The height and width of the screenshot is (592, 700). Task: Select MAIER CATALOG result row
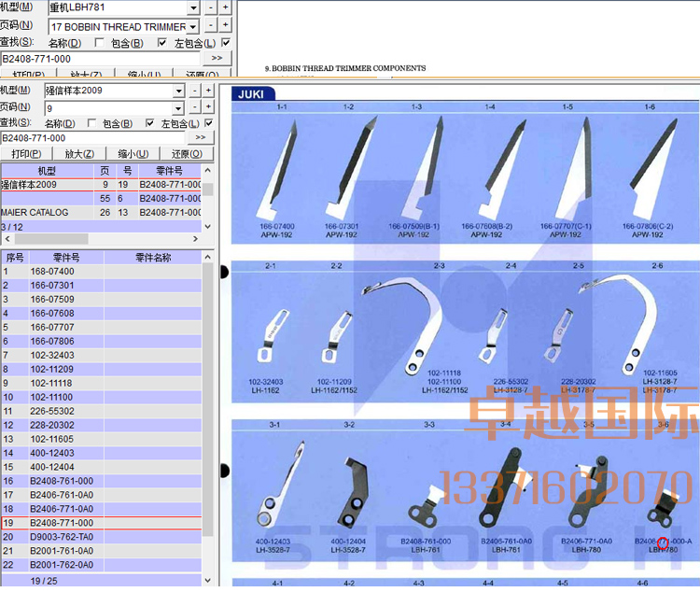pyautogui.click(x=101, y=212)
